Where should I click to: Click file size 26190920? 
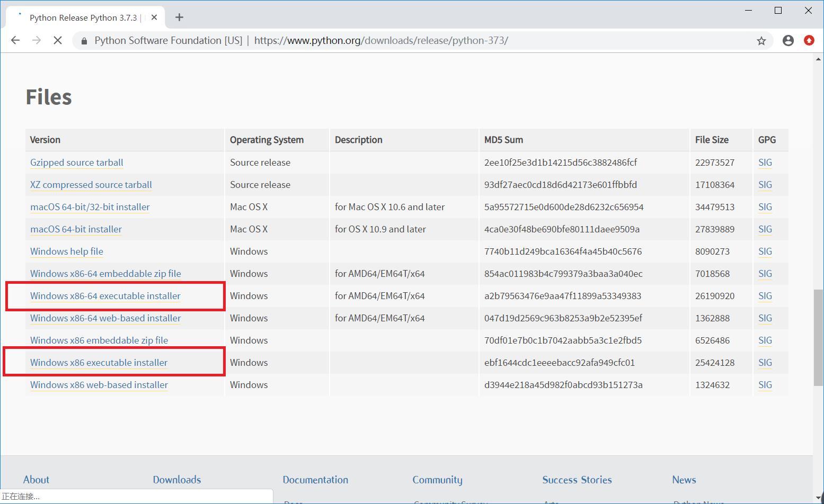coord(715,296)
